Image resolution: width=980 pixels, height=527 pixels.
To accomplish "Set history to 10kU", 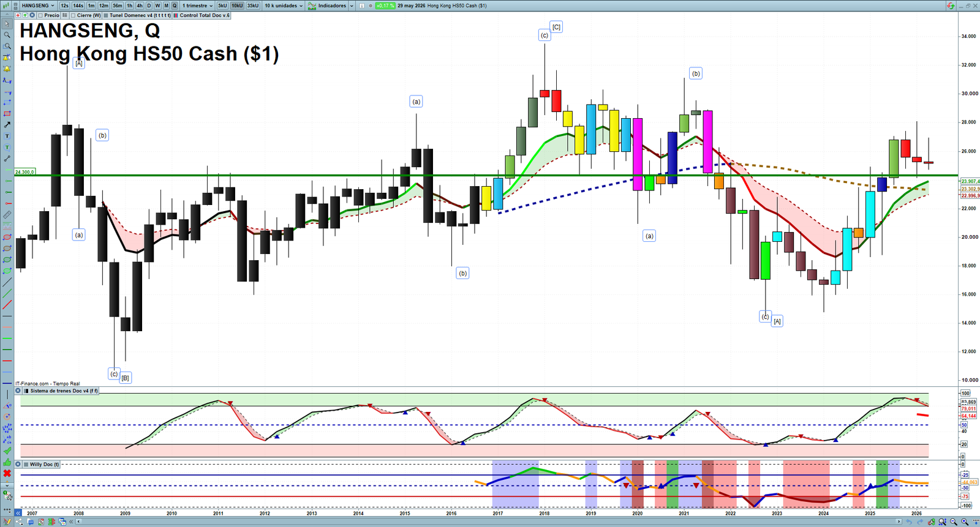I will coord(237,6).
